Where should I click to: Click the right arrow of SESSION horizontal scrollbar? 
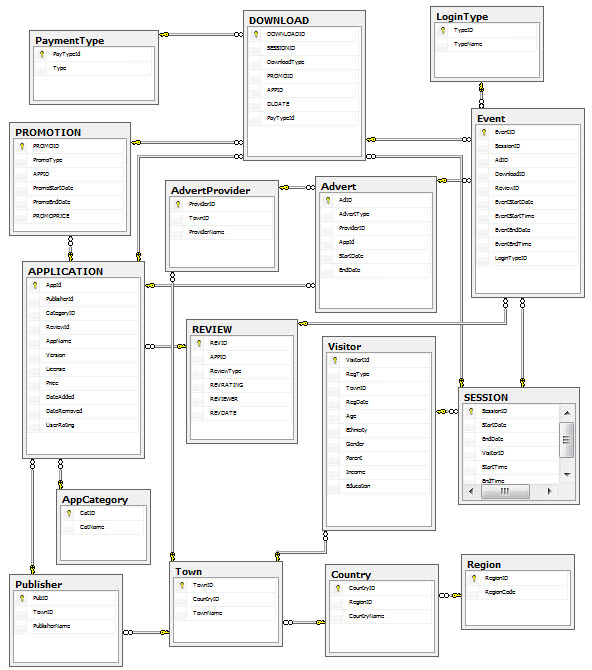tap(550, 491)
